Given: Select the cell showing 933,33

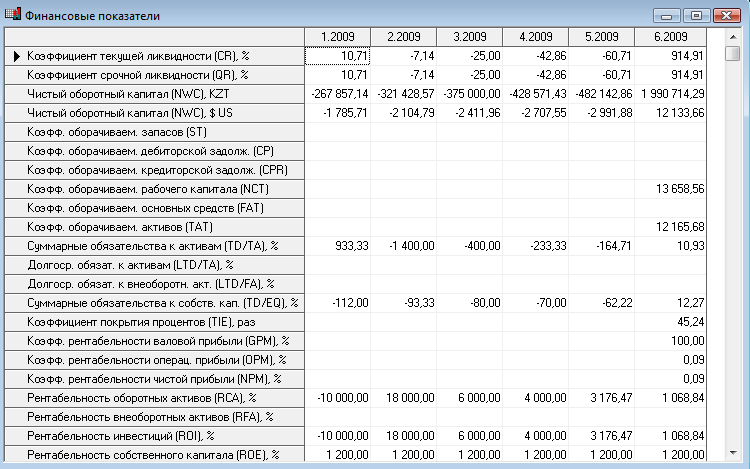Looking at the screenshot, I should [337, 246].
